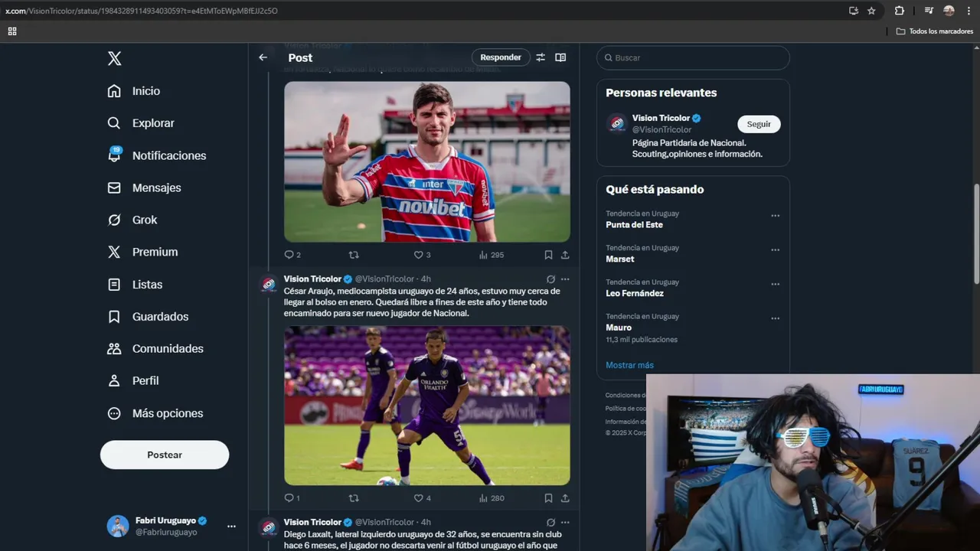Open more options on César Araujo post
This screenshot has height=551, width=980.
[x=565, y=279]
